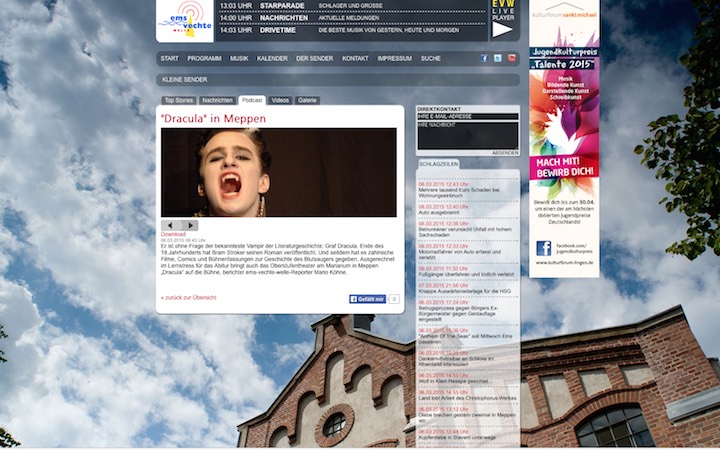
Task: Open headline 'Betrunkener verursacht Unfall'
Action: [x=465, y=232]
